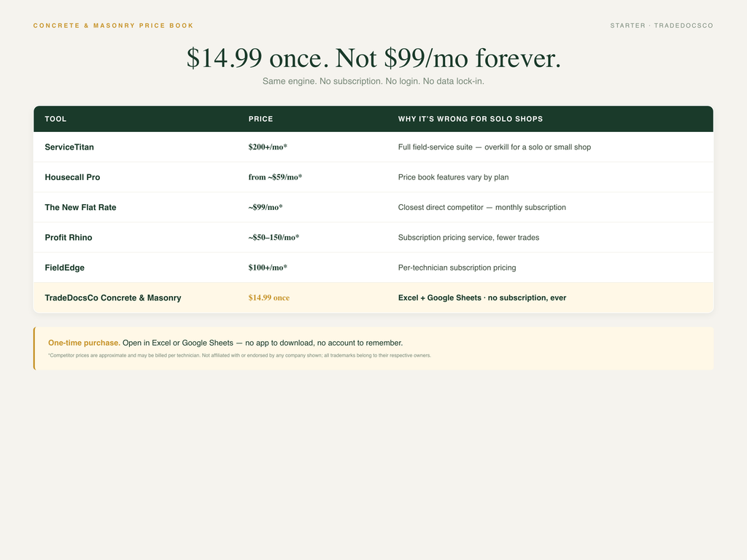Select the Housecall Pro row name
This screenshot has width=747, height=560.
[x=72, y=177]
